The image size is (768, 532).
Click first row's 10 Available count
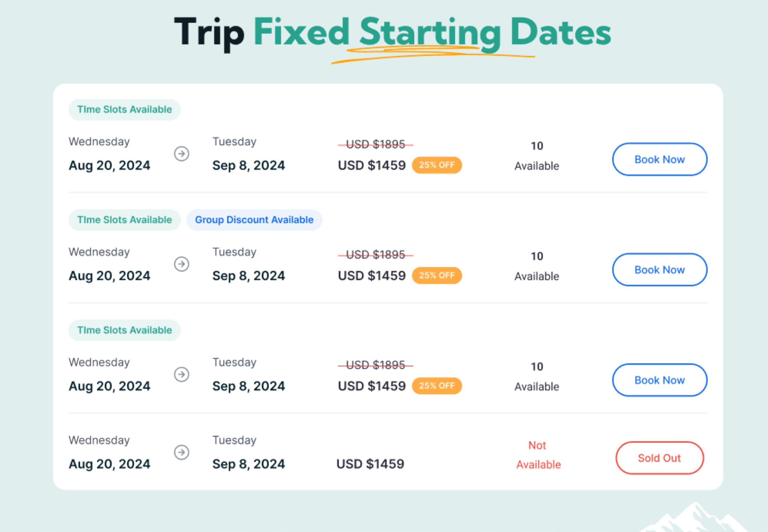click(x=537, y=156)
